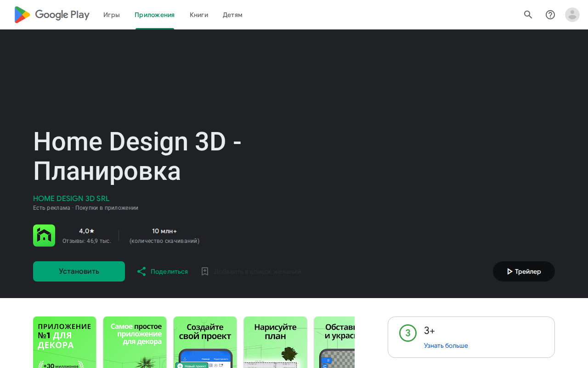
Task: Click the Home Design 3D app icon
Action: point(44,236)
